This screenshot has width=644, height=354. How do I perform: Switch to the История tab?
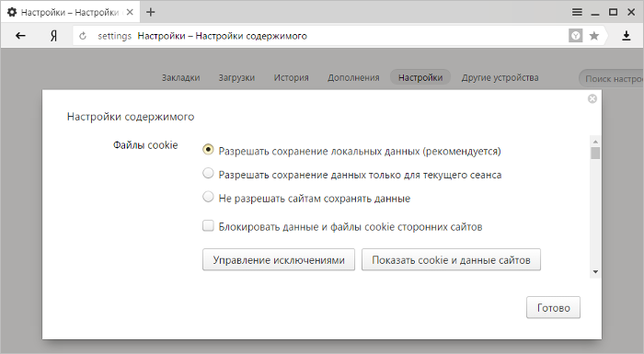coord(292,77)
